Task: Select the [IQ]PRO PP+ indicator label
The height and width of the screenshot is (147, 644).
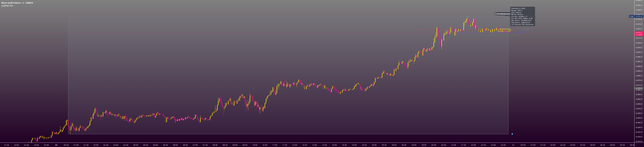Action: (x=7, y=6)
